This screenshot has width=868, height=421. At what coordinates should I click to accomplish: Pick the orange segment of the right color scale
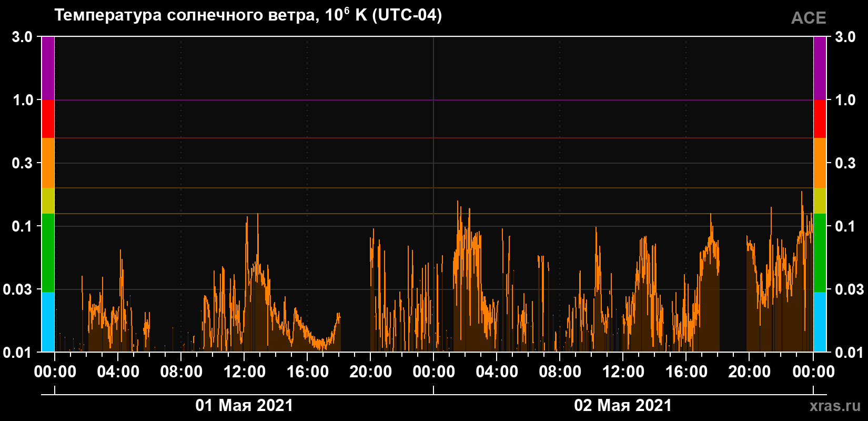pyautogui.click(x=820, y=163)
